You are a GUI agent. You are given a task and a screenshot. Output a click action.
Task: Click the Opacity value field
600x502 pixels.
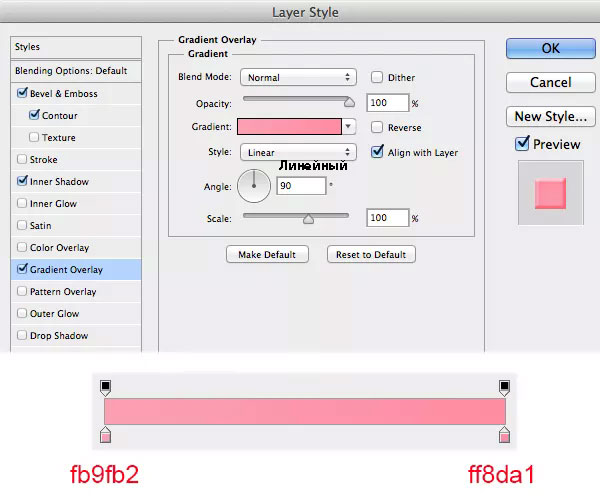click(x=388, y=103)
